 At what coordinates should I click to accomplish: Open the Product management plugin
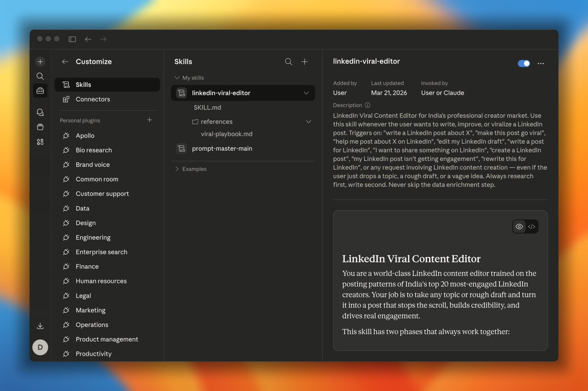pyautogui.click(x=107, y=339)
